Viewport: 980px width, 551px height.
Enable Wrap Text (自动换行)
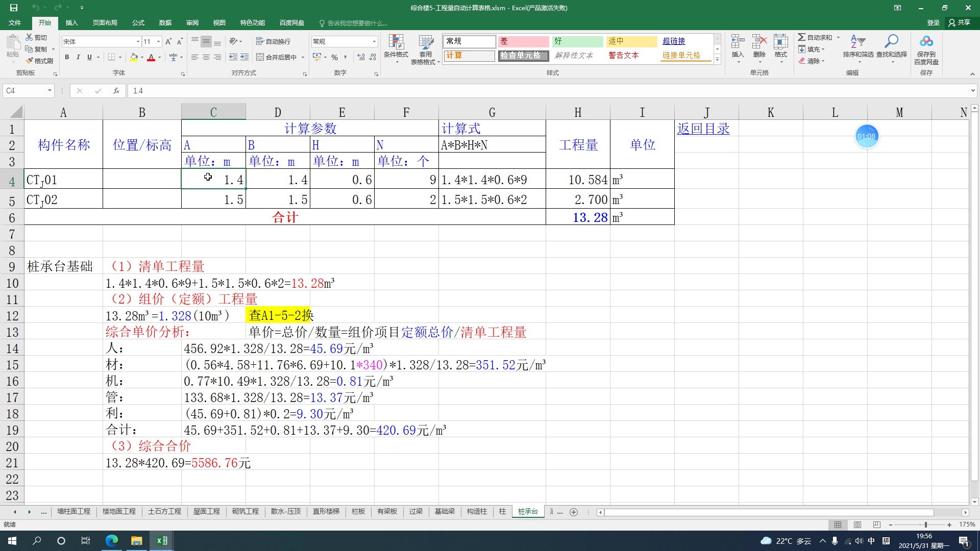pyautogui.click(x=273, y=41)
